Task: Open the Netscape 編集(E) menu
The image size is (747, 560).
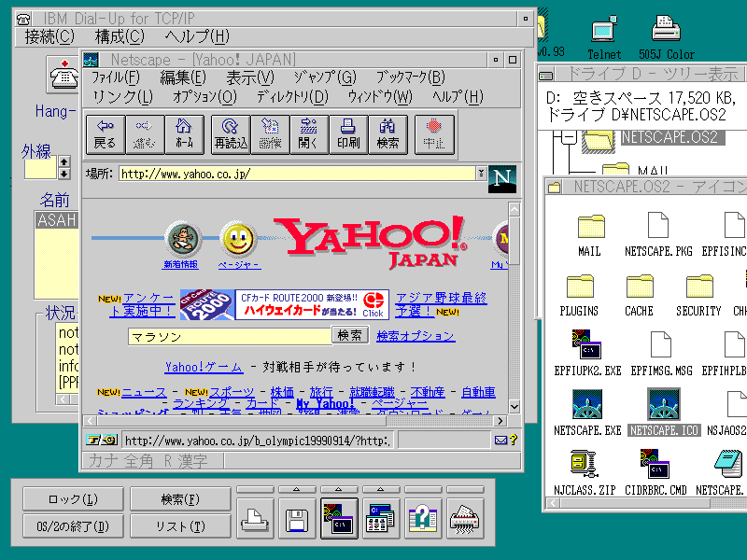Action: click(183, 77)
